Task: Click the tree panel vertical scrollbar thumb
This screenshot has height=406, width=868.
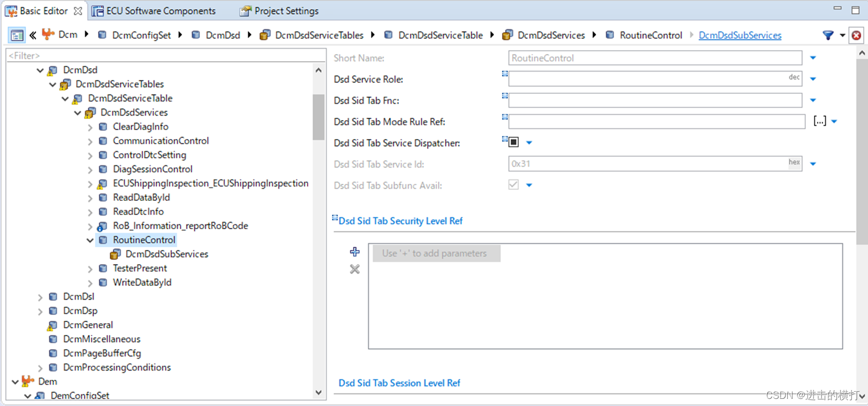Action: [319, 117]
